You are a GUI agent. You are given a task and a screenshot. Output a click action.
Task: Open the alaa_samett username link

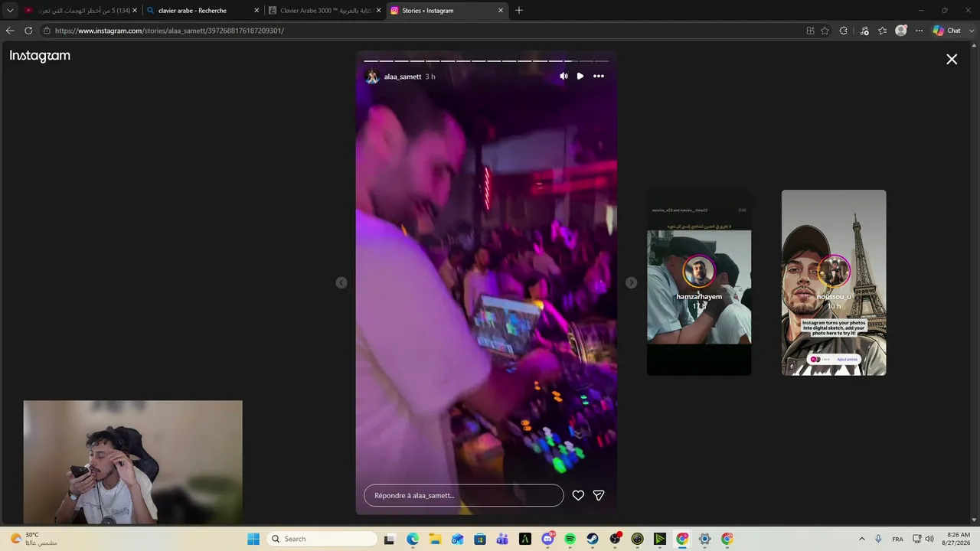coord(403,77)
